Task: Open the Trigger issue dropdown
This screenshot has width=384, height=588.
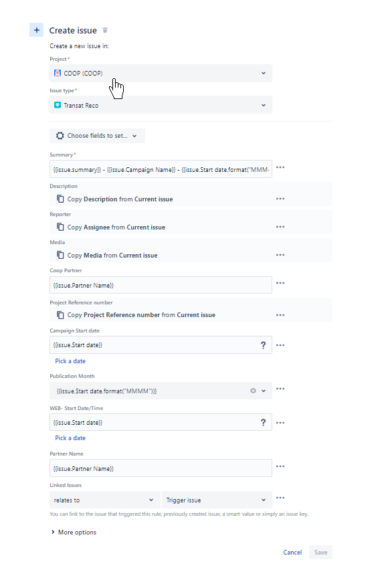Action: tap(217, 500)
